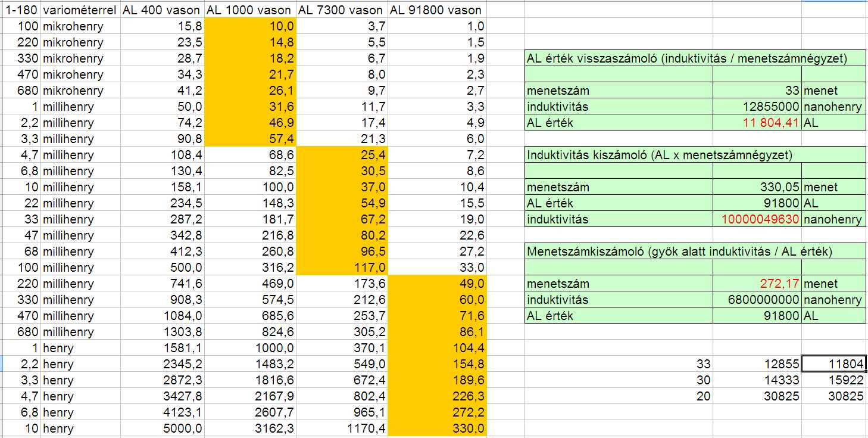Select the 'AL 91800 vason' header cell
The width and height of the screenshot is (868, 438).
click(437, 10)
